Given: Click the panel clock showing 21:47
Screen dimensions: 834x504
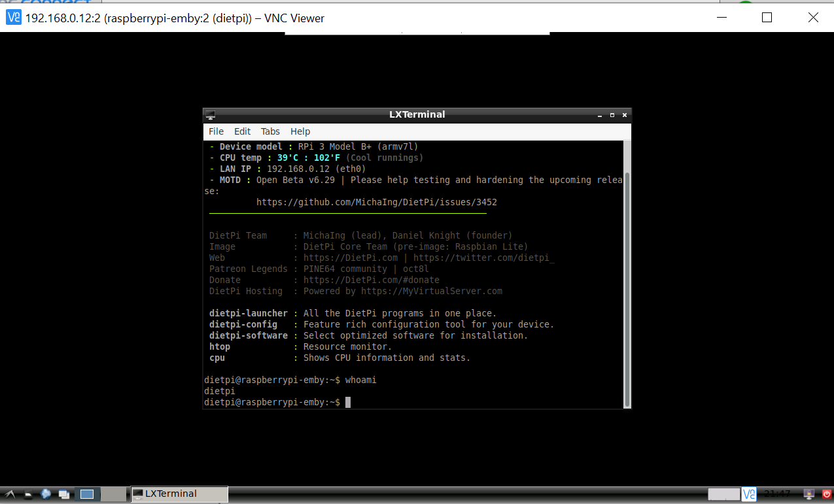Looking at the screenshot, I should (778, 494).
